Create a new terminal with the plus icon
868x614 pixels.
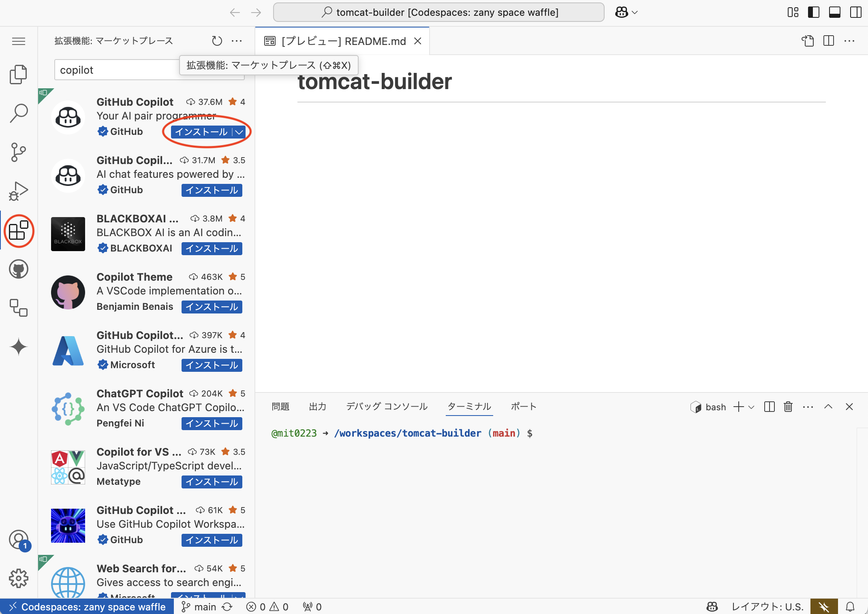pos(738,407)
